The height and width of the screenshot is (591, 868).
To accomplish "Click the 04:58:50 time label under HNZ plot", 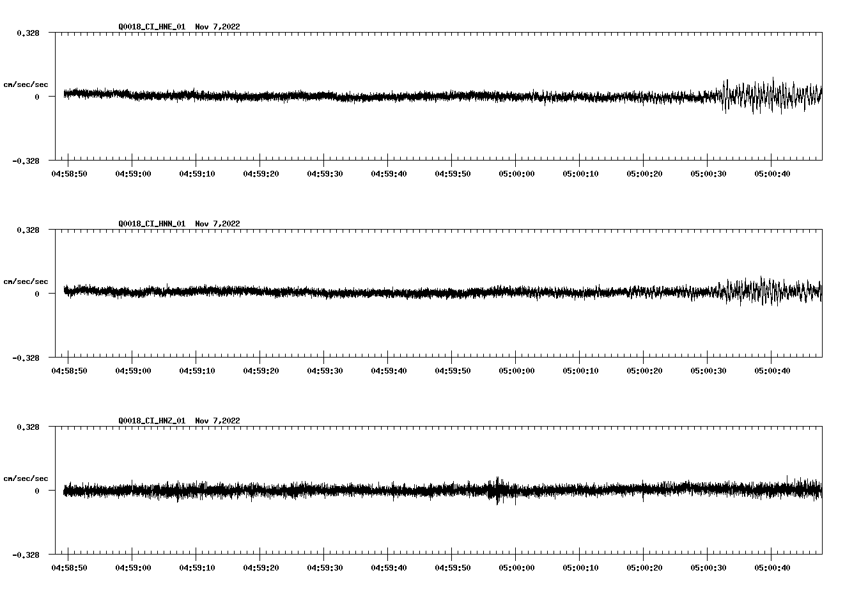I will pyautogui.click(x=70, y=568).
